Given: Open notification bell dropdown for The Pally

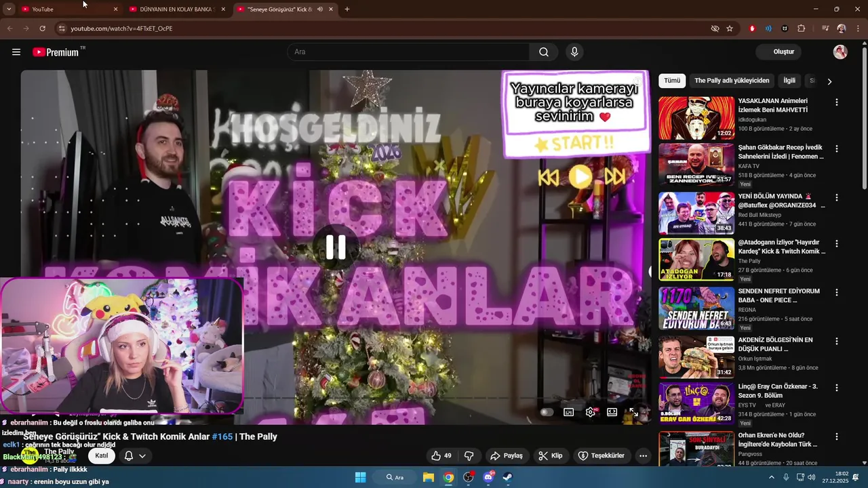Looking at the screenshot, I should [134, 456].
